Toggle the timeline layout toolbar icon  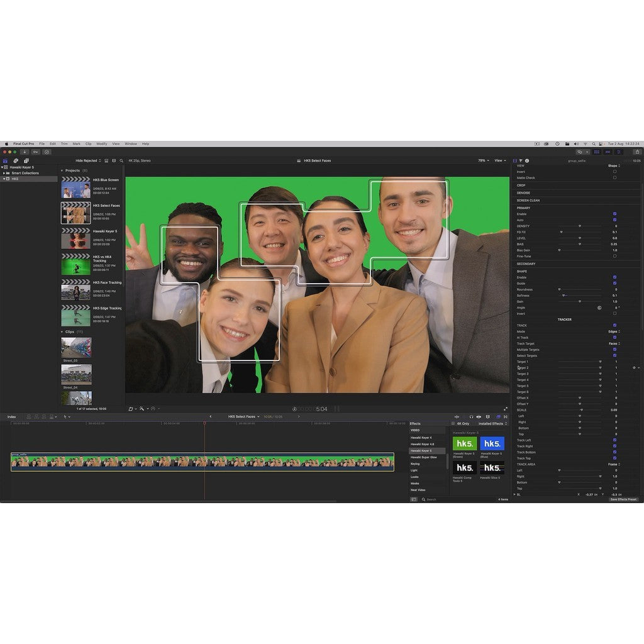(608, 152)
